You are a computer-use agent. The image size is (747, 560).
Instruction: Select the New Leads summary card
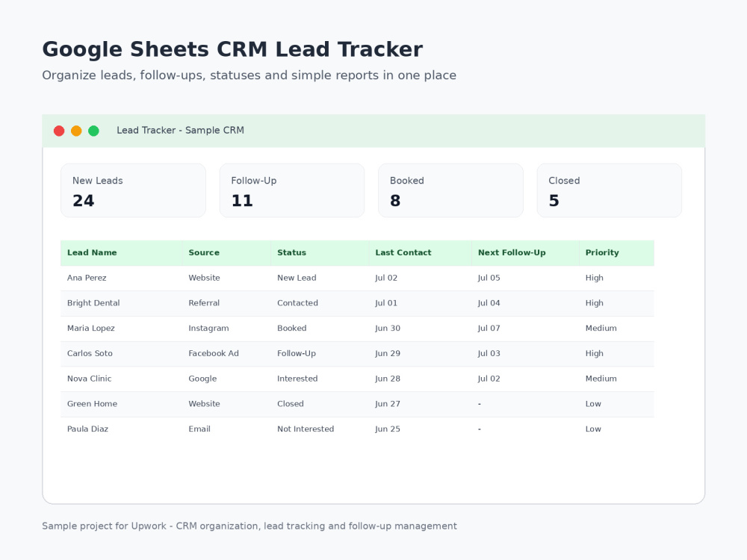pos(134,190)
